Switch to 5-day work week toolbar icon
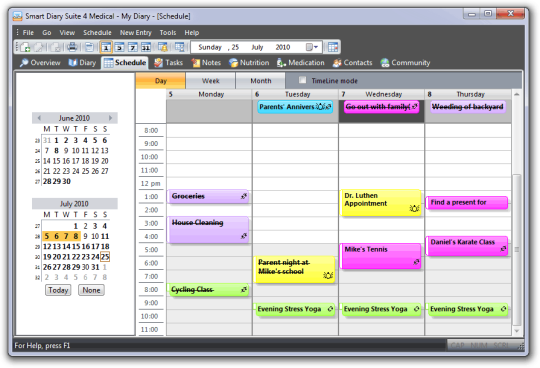 [x=120, y=47]
